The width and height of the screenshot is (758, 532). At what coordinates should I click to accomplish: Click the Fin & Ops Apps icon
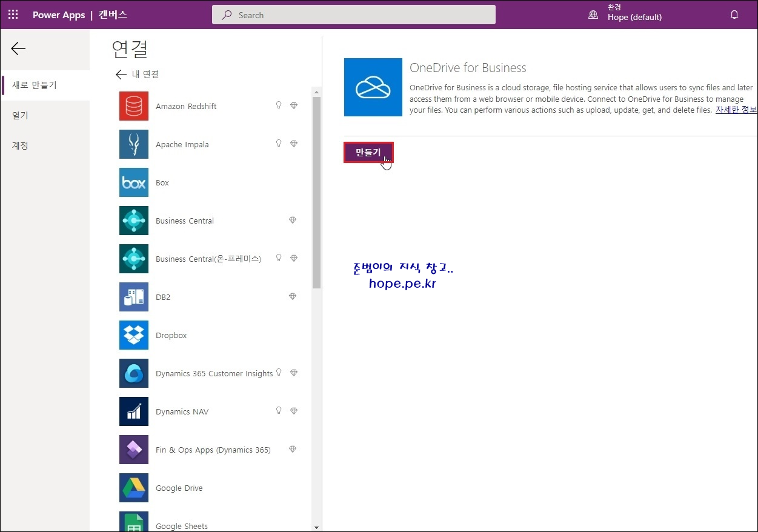tap(134, 450)
